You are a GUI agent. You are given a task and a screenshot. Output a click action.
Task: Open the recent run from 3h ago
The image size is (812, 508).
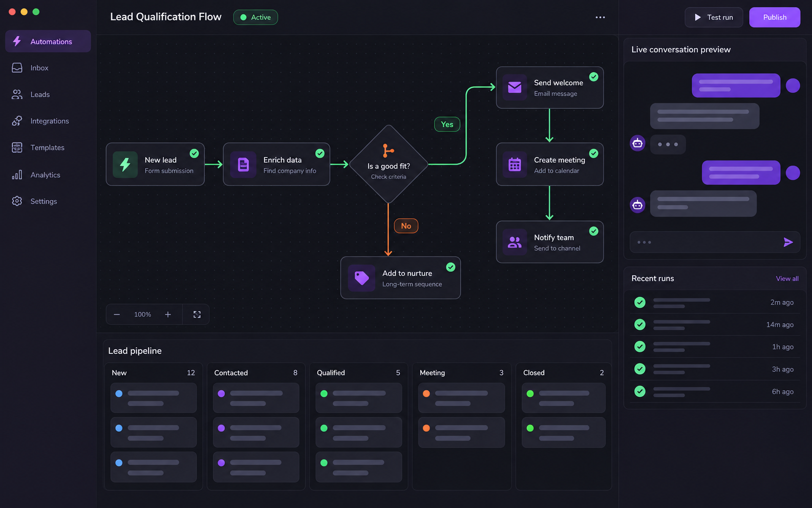[x=715, y=369]
